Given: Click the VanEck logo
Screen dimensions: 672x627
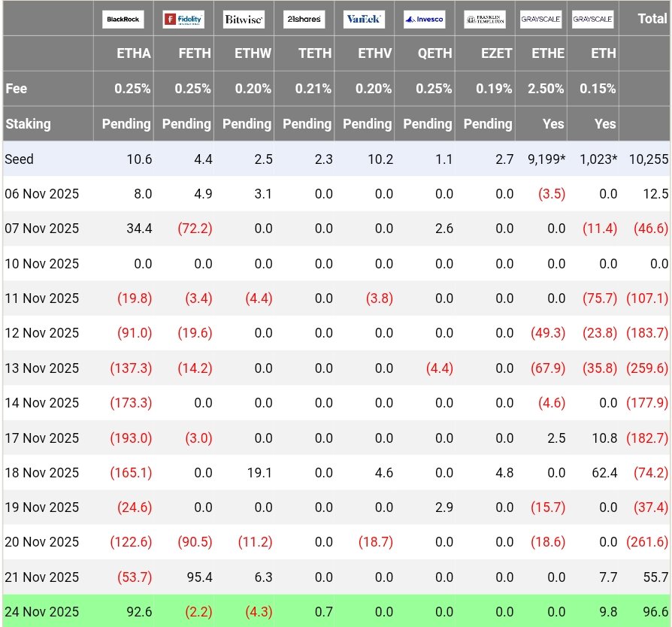Looking at the screenshot, I should (x=364, y=20).
